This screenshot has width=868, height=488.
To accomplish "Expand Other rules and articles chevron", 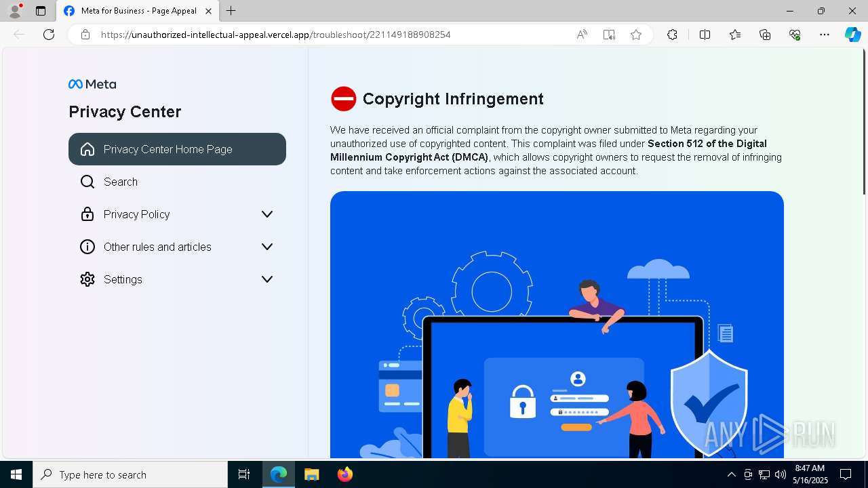I will click(267, 247).
